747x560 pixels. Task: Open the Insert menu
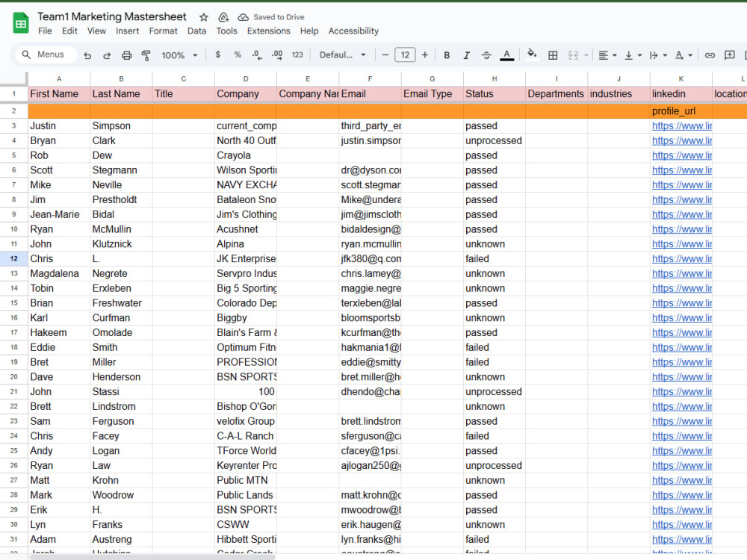click(127, 31)
